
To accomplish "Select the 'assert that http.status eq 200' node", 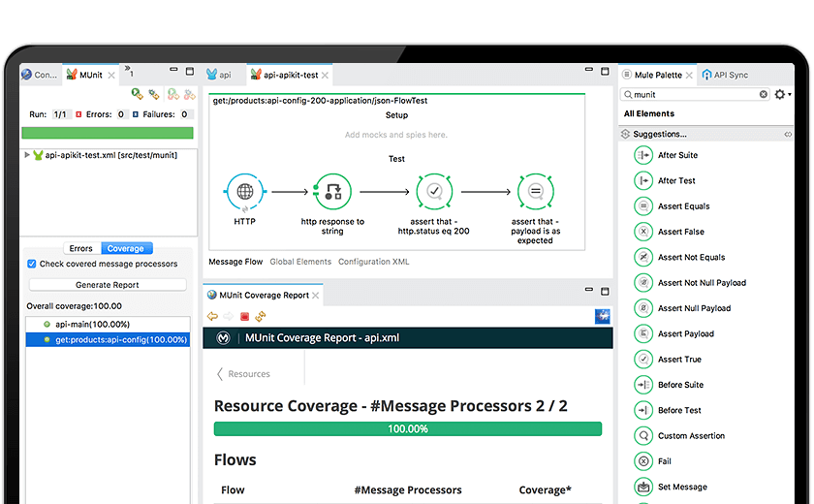I will tap(434, 192).
